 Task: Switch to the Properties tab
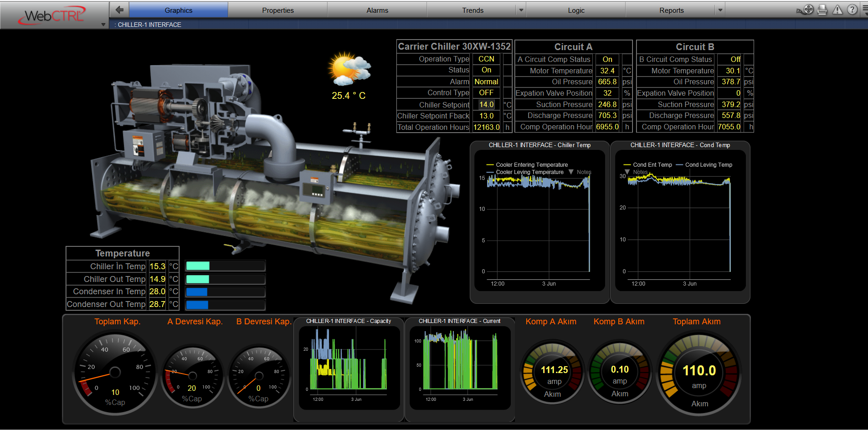(x=277, y=10)
